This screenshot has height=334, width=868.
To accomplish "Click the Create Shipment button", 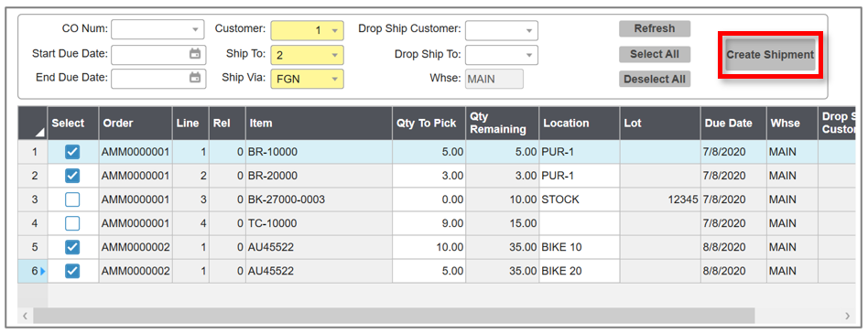I will [770, 55].
